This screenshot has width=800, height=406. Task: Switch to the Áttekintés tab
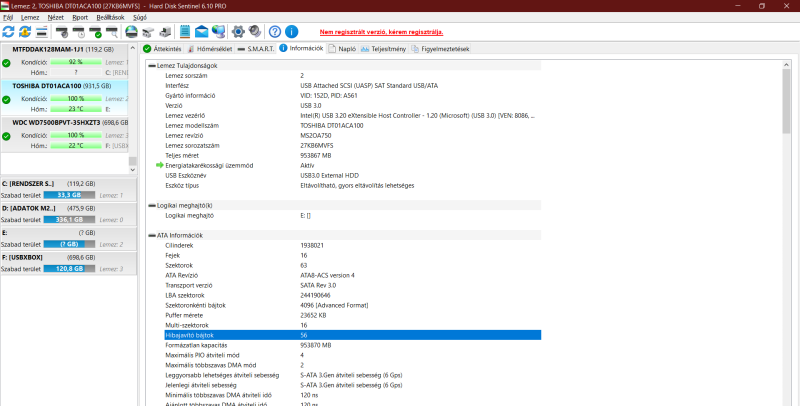pyautogui.click(x=162, y=49)
